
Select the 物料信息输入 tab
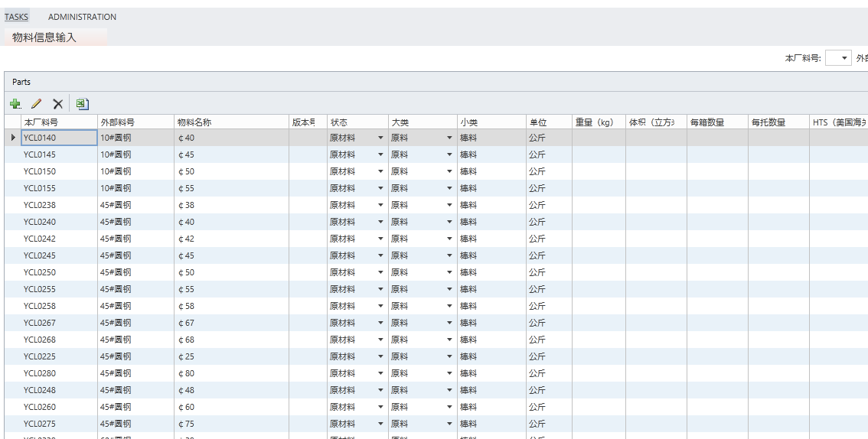point(44,37)
